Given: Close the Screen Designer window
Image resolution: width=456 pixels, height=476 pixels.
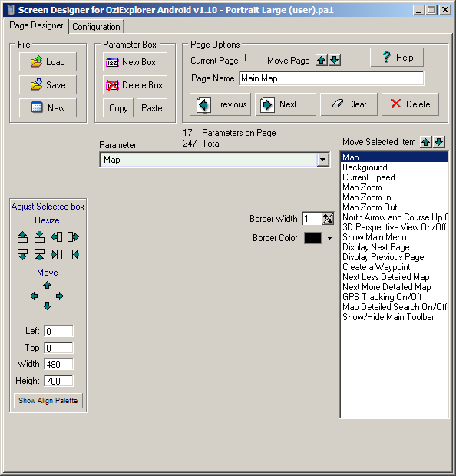Looking at the screenshot, I should pyautogui.click(x=445, y=10).
